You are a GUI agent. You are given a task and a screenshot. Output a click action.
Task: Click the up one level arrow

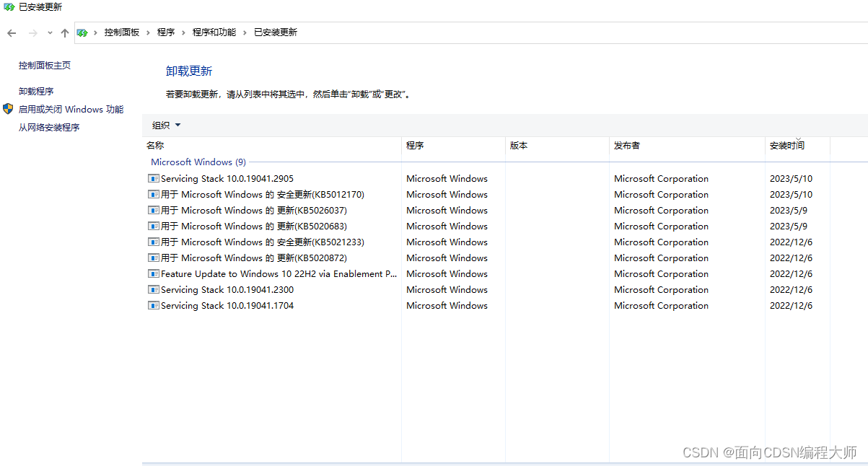(x=65, y=33)
